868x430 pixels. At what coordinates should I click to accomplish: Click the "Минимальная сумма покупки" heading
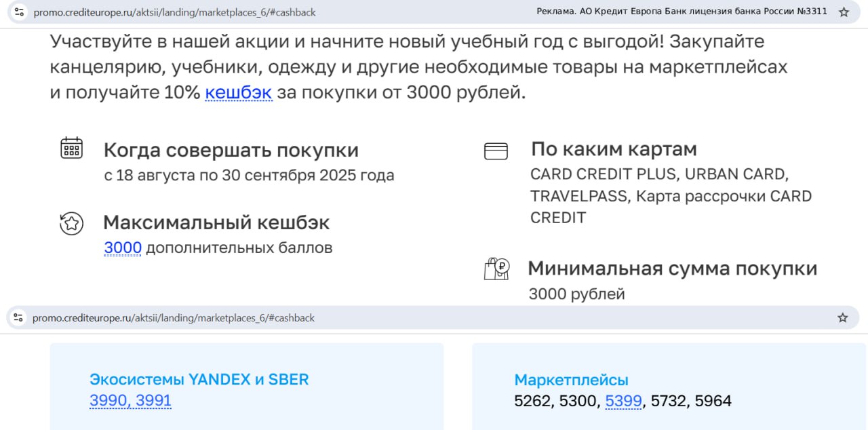coord(672,269)
